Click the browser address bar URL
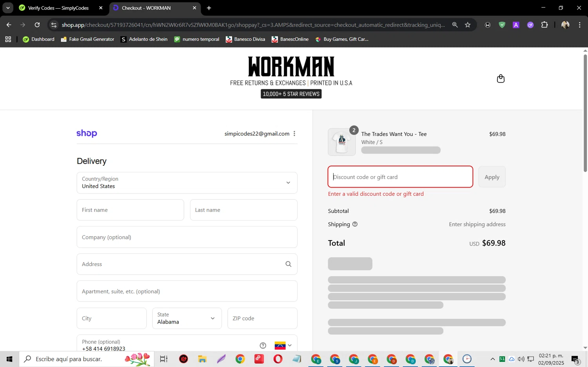 pyautogui.click(x=253, y=25)
